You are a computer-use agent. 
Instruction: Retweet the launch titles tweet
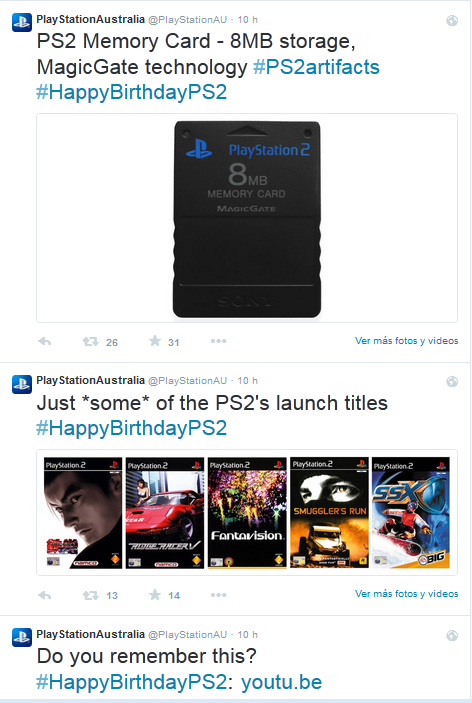pos(91,595)
